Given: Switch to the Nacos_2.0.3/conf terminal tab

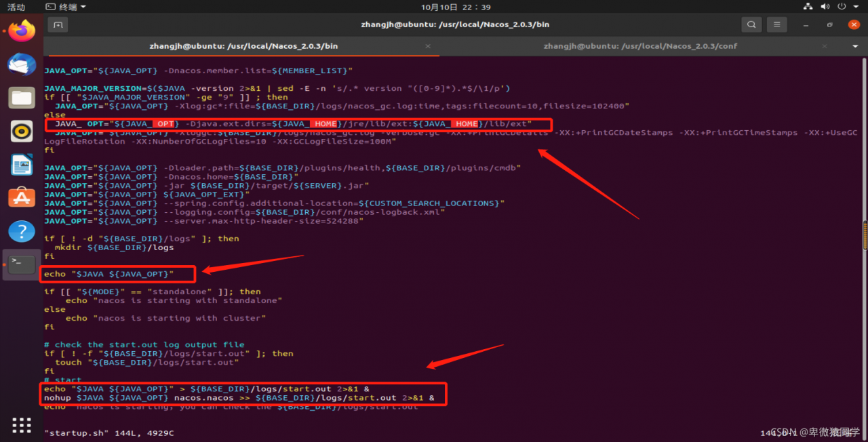Looking at the screenshot, I should pyautogui.click(x=640, y=46).
